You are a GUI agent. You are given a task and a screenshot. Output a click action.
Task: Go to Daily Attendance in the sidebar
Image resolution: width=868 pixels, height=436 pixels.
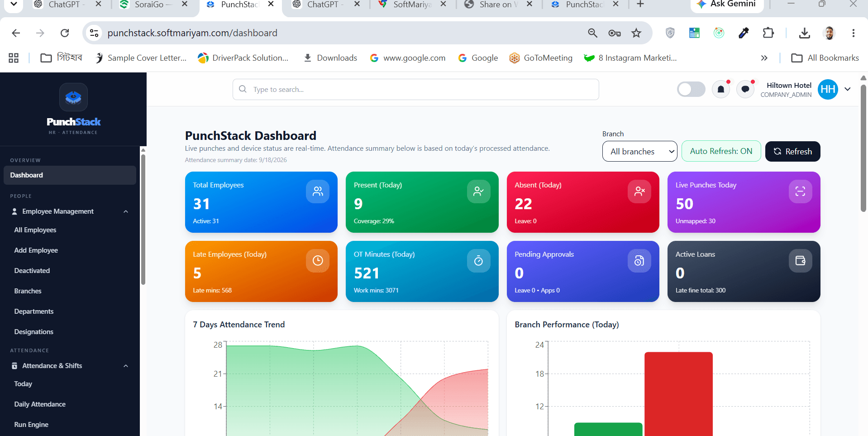[40, 404]
